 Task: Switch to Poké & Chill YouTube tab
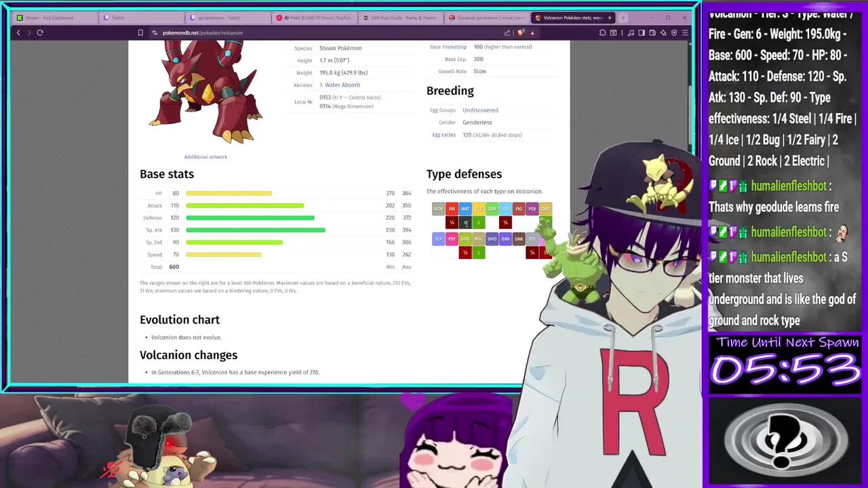[x=314, y=18]
